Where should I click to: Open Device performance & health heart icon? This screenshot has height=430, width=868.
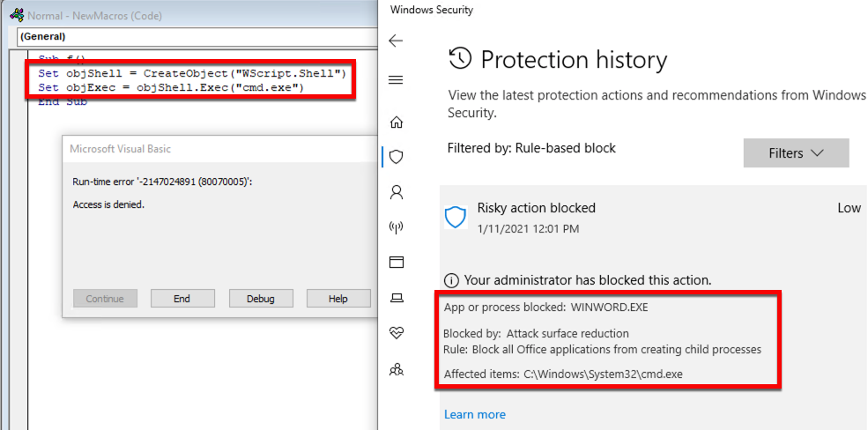396,332
